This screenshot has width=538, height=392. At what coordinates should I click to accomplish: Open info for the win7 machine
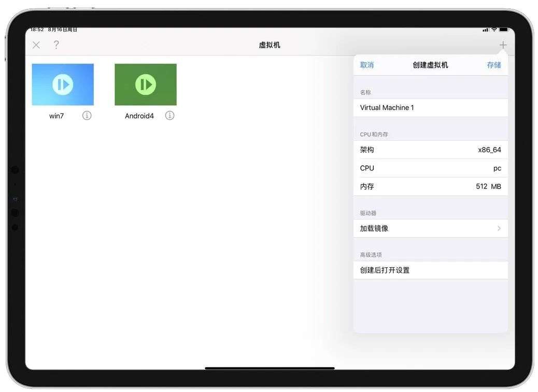coord(87,115)
